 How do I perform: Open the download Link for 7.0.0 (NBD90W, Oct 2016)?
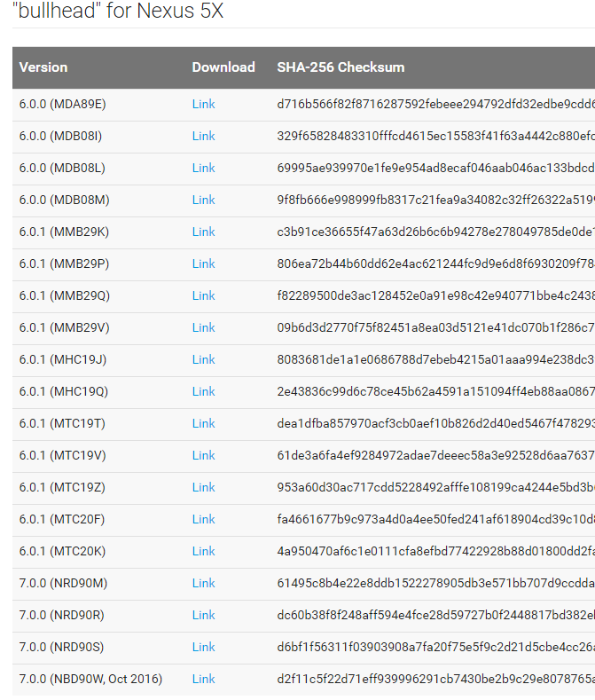click(204, 679)
